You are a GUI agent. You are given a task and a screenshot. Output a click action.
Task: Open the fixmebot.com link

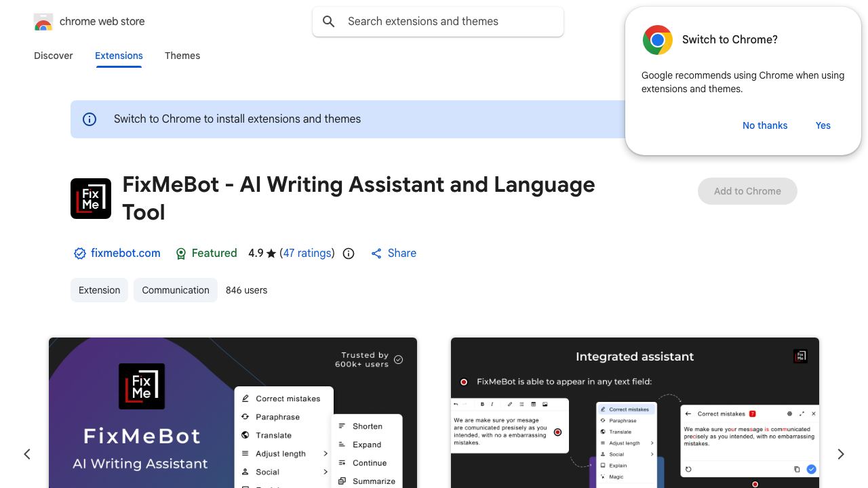coord(125,253)
